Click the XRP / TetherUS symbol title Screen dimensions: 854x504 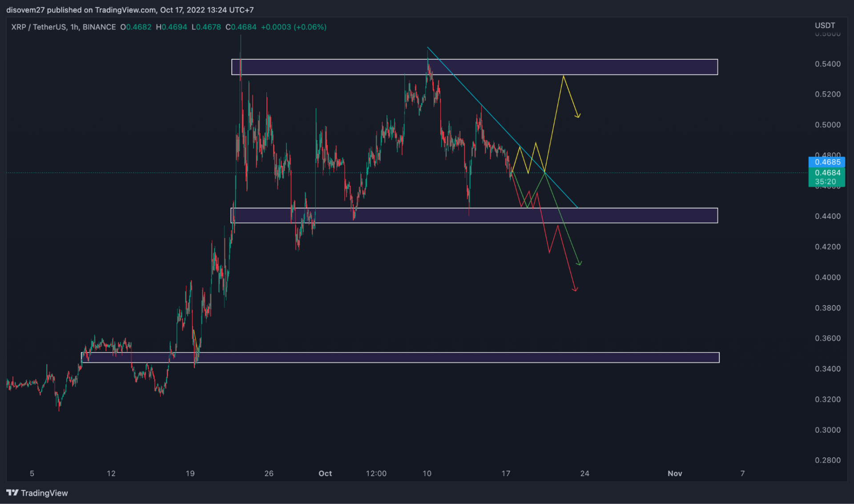click(39, 27)
